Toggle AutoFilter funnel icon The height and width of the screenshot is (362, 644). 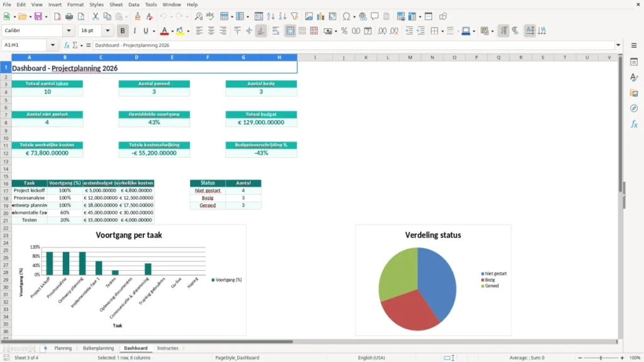tap(294, 16)
